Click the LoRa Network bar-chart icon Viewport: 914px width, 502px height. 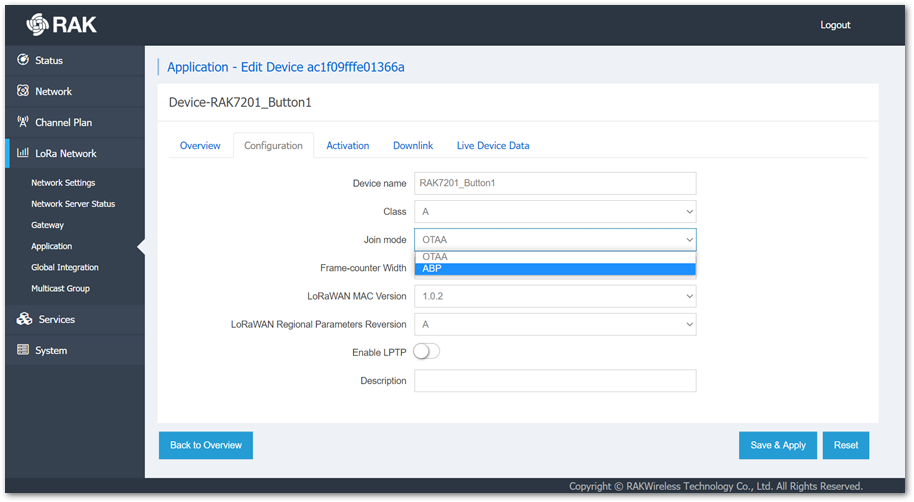23,152
